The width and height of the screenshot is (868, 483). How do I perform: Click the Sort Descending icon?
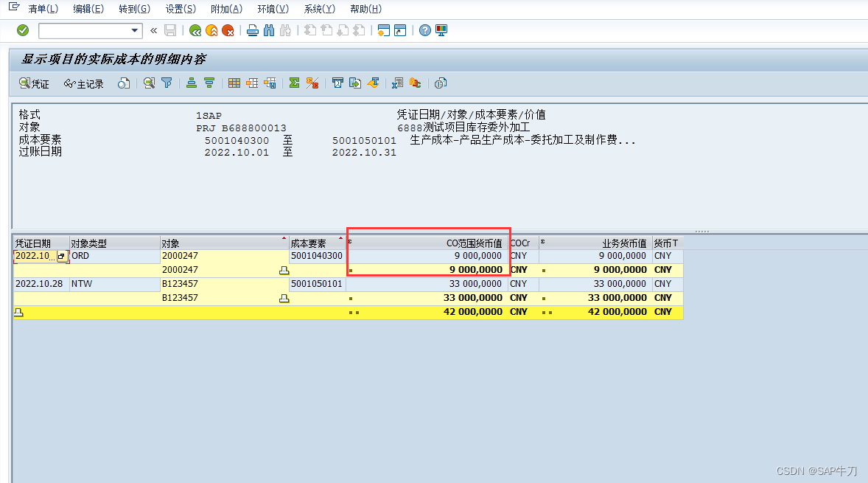209,83
